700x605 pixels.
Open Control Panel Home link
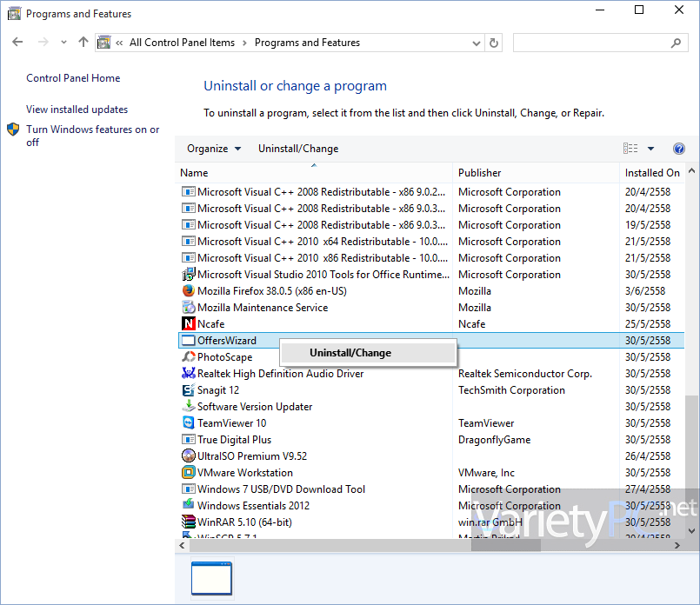(x=73, y=78)
